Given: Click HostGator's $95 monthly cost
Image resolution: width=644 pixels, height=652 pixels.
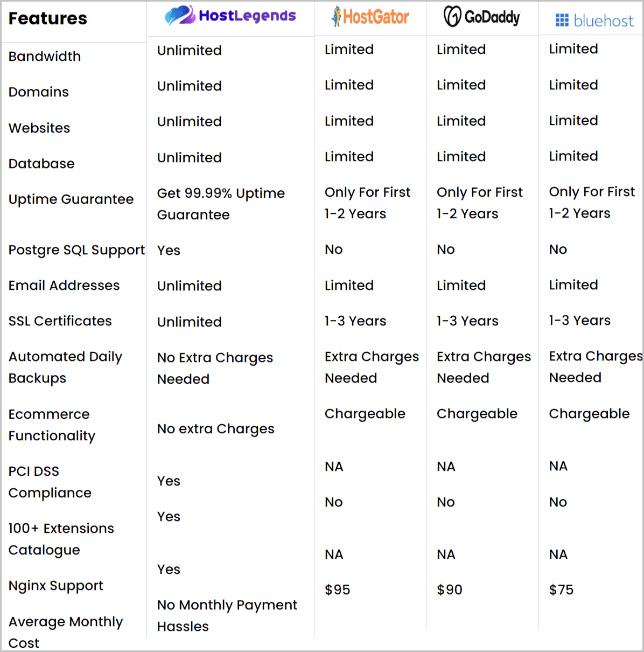Looking at the screenshot, I should [x=338, y=589].
